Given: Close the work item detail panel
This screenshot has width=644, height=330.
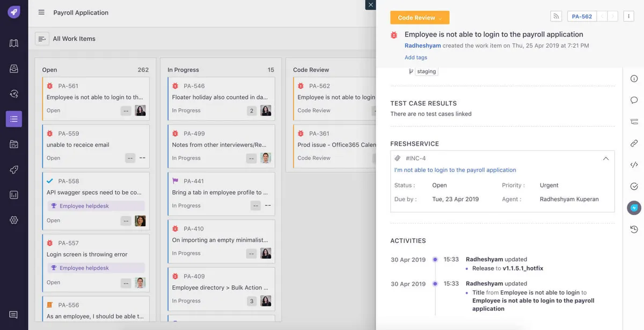Looking at the screenshot, I should (370, 5).
